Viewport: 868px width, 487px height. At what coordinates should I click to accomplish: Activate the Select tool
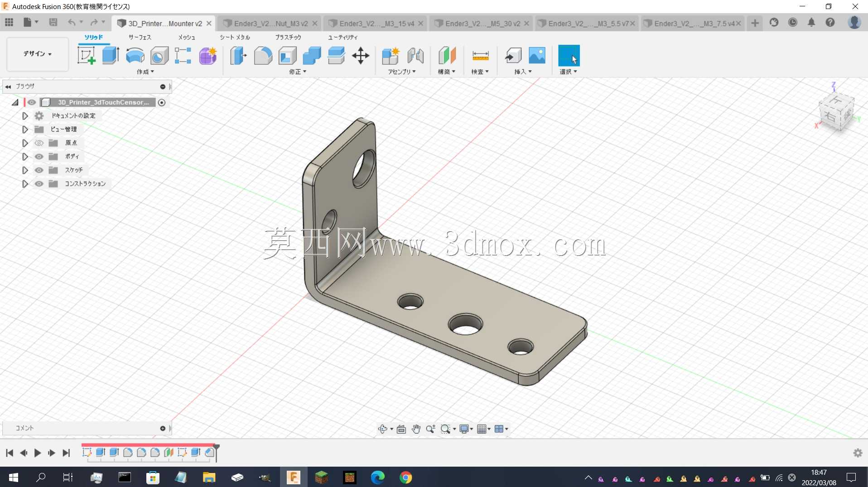[569, 56]
